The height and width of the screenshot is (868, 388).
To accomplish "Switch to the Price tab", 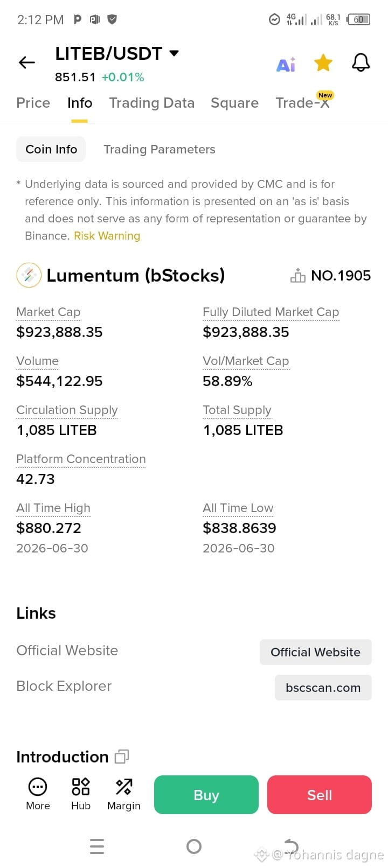I will [33, 103].
